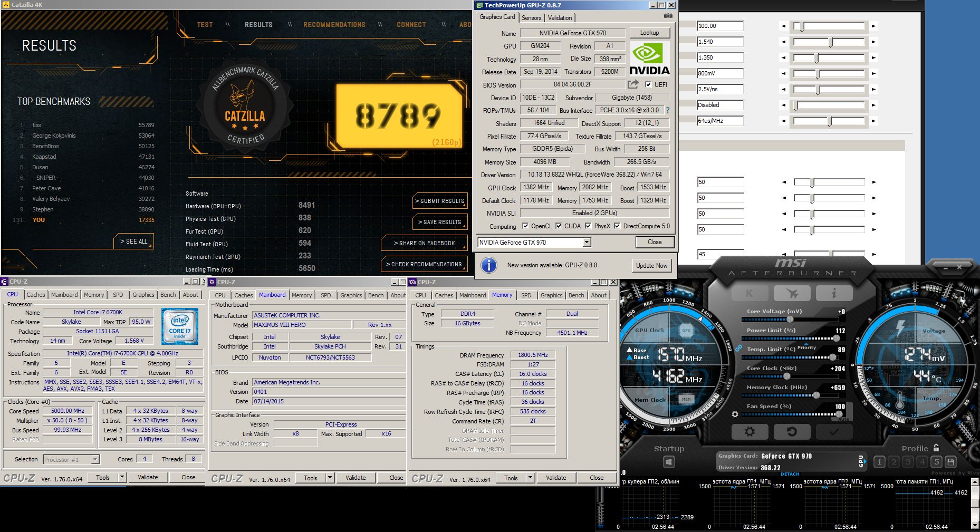
Task: Open the Caches tab in the first CPU-Z window
Action: coord(36,295)
